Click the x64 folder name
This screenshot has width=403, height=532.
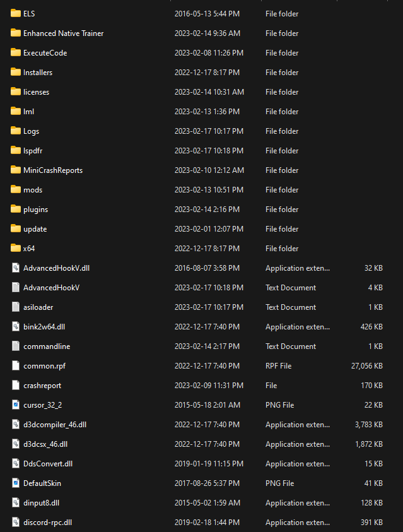pyautogui.click(x=29, y=249)
